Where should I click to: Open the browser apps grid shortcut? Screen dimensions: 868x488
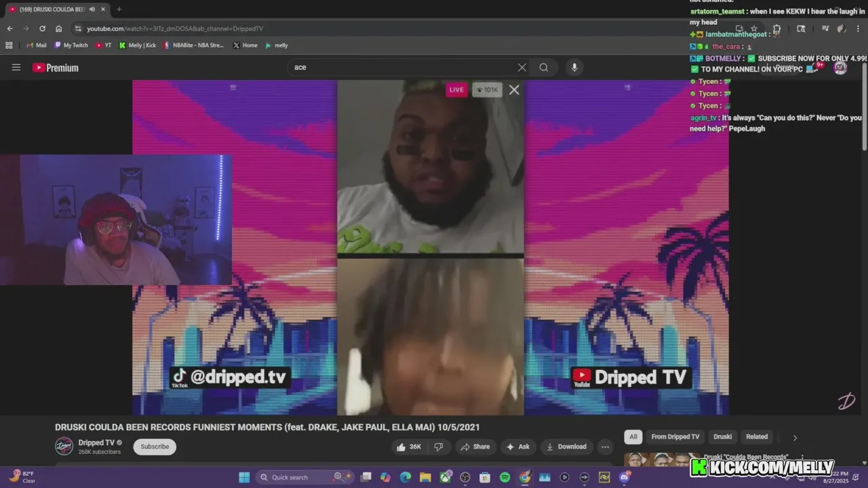tap(9, 45)
